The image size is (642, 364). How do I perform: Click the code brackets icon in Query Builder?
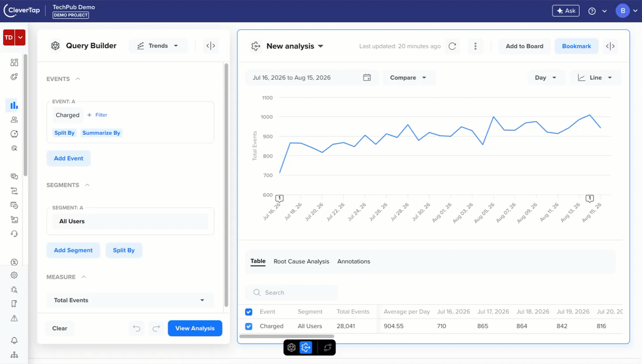[x=211, y=45]
